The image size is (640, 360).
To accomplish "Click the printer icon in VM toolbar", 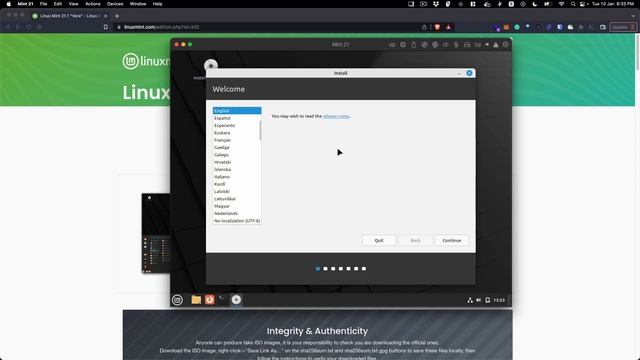I will 467,44.
